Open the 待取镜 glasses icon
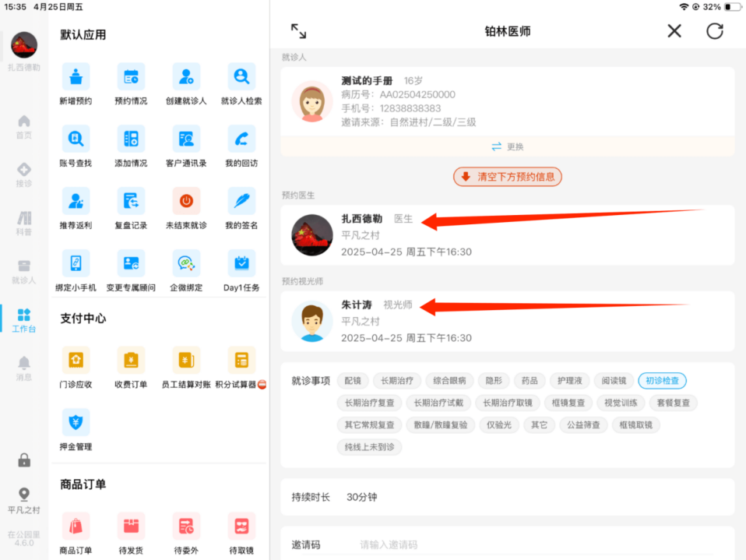Screen dimensions: 746x560 [x=241, y=527]
